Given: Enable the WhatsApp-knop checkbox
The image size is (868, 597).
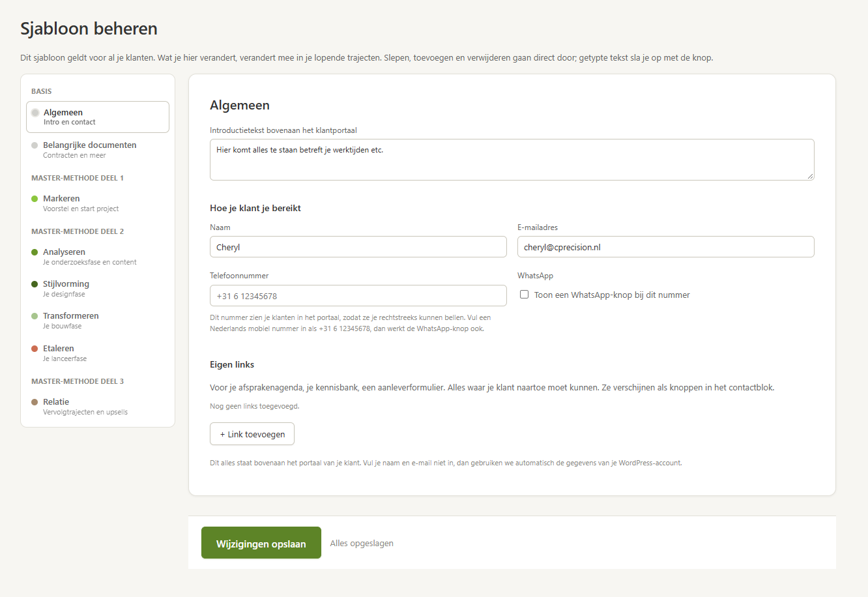Looking at the screenshot, I should [524, 295].
